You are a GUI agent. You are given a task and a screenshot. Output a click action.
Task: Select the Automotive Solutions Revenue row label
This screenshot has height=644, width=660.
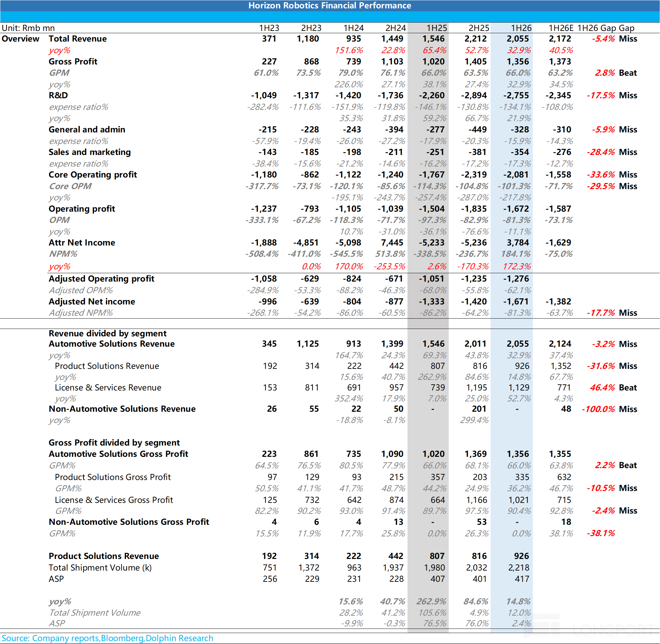[x=111, y=344]
